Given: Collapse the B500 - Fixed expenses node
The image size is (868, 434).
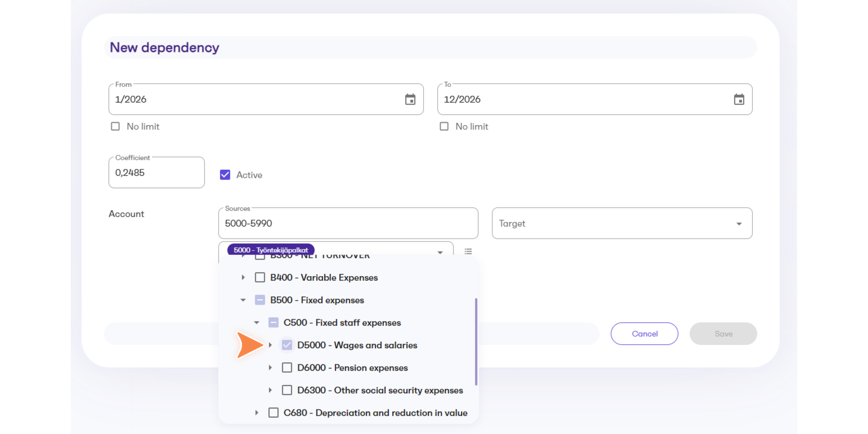Looking at the screenshot, I should click(x=243, y=300).
